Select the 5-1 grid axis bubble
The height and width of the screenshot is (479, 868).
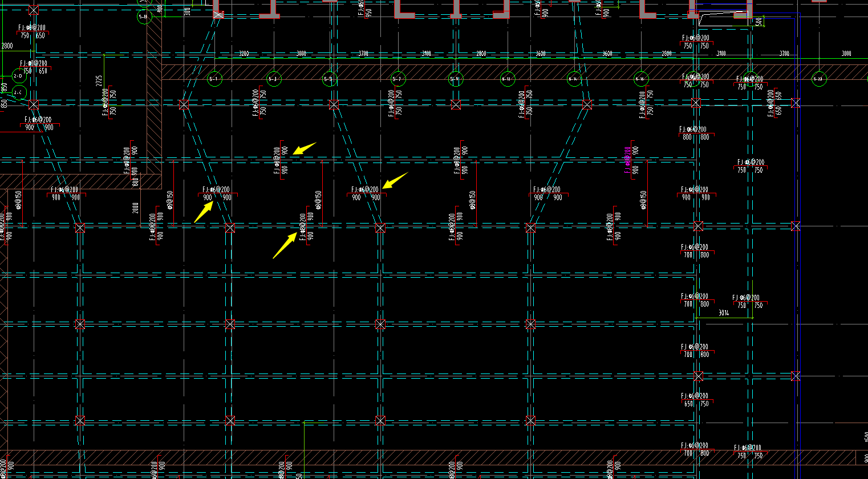coord(214,79)
